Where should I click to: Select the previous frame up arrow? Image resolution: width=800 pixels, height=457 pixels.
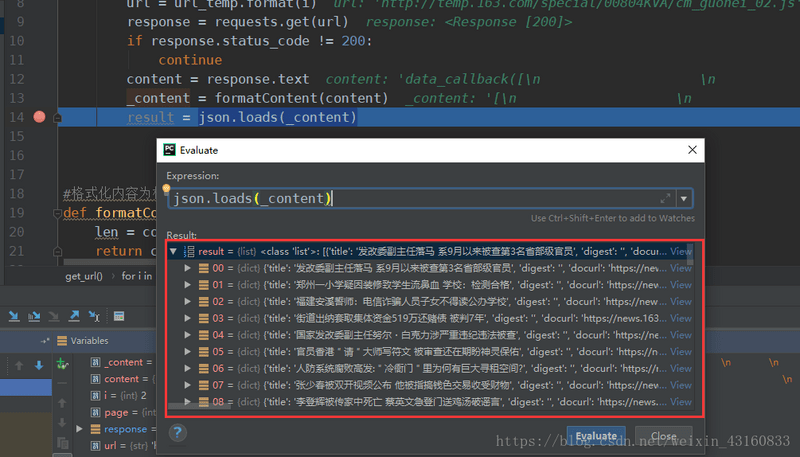19,365
